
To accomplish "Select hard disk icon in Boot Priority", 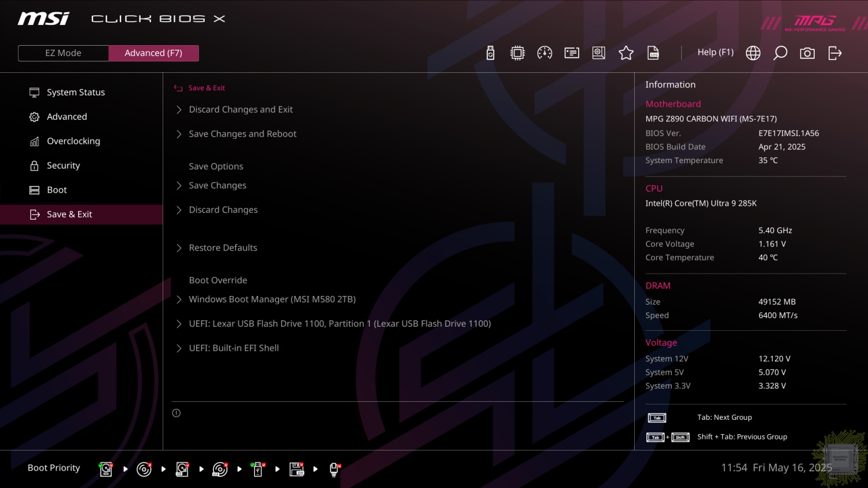I will [106, 469].
